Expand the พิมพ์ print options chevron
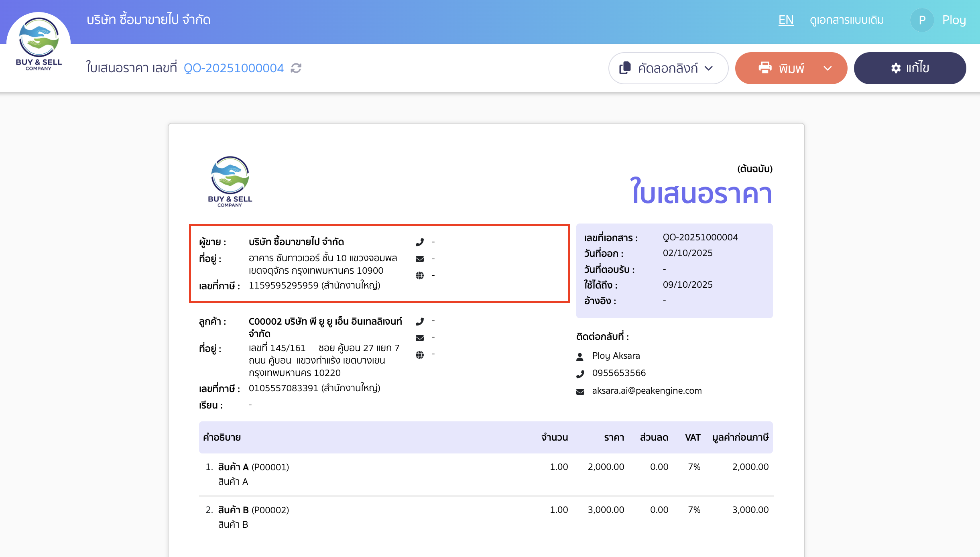This screenshot has height=557, width=980. click(828, 68)
